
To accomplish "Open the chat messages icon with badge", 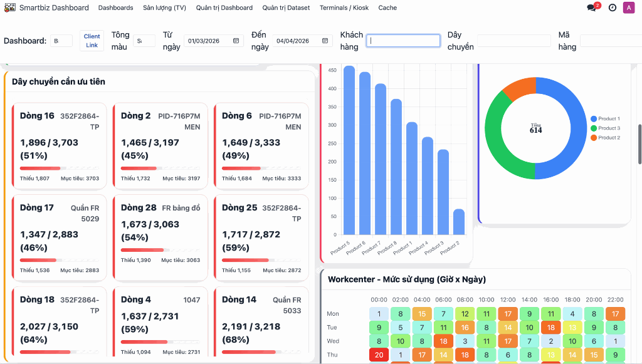I will pos(592,8).
